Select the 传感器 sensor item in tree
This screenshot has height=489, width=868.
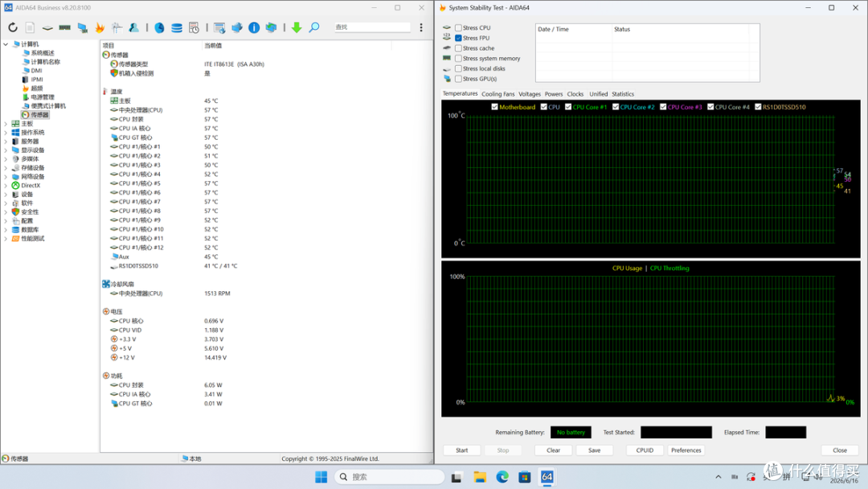35,115
